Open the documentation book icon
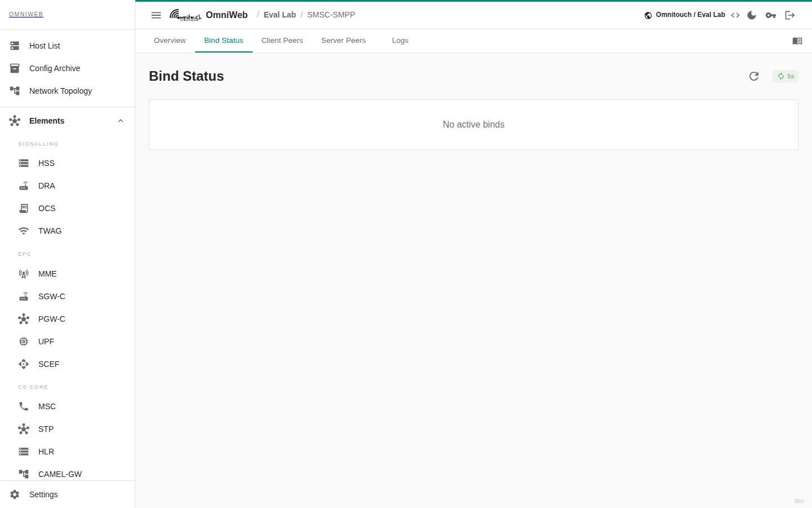812x508 pixels. pos(797,41)
